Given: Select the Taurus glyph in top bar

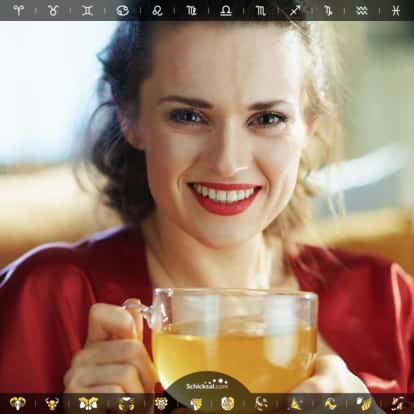Looking at the screenshot, I should coord(53,10).
